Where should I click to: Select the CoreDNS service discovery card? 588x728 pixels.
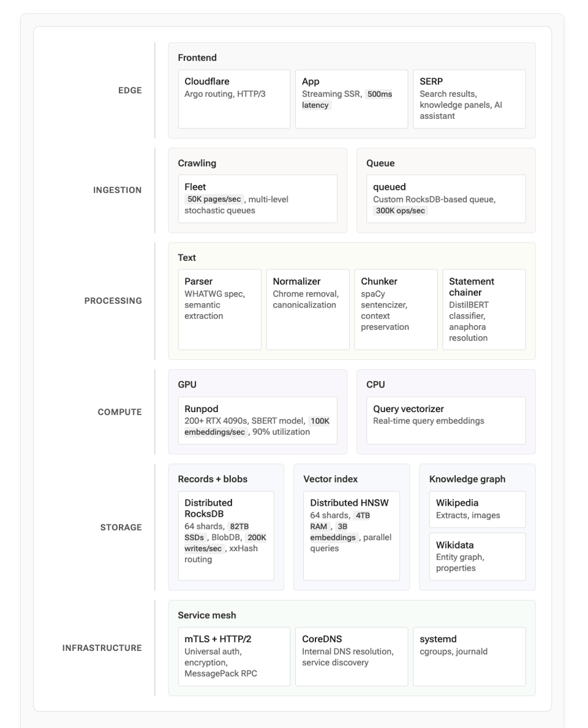[x=351, y=656]
